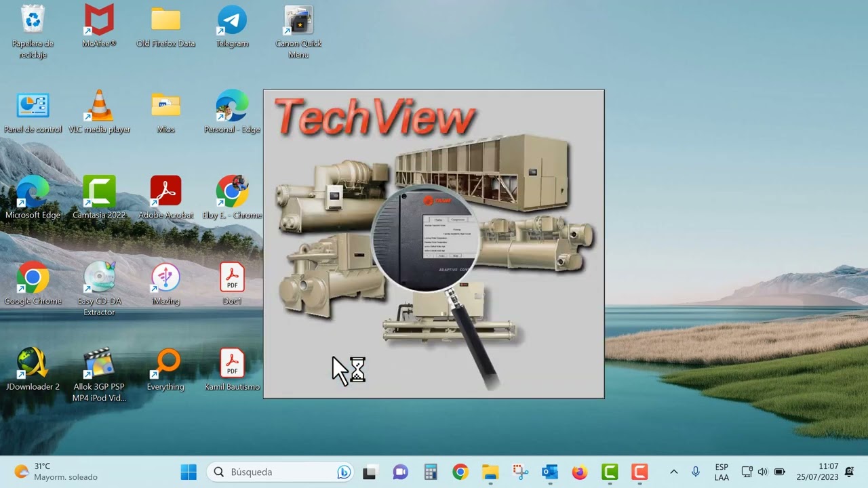Open the orange Camtasia recorder taskbar icon
Image resolution: width=868 pixels, height=488 pixels.
point(639,472)
